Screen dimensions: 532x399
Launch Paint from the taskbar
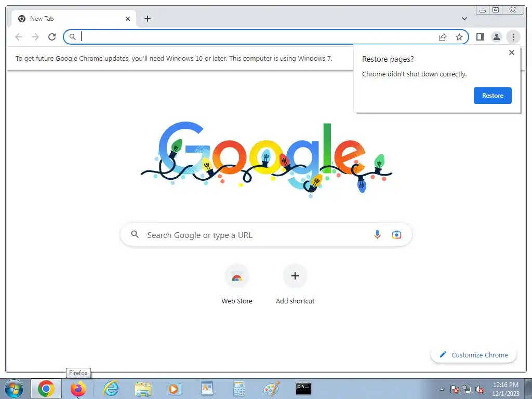click(271, 389)
